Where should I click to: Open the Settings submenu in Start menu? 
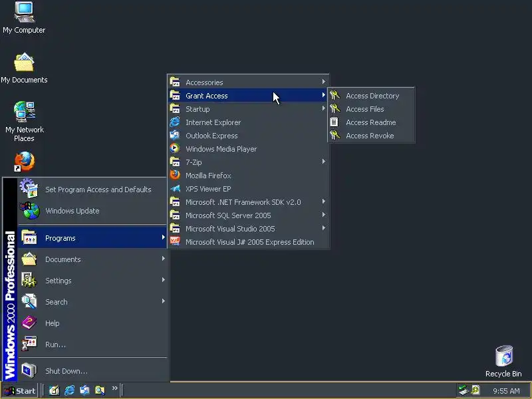coord(92,281)
